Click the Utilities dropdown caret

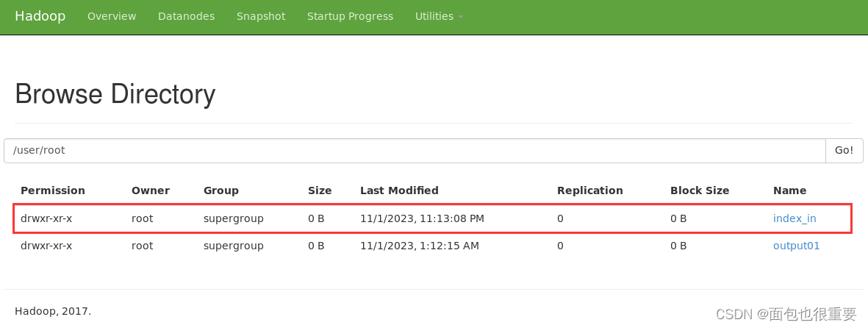[461, 17]
